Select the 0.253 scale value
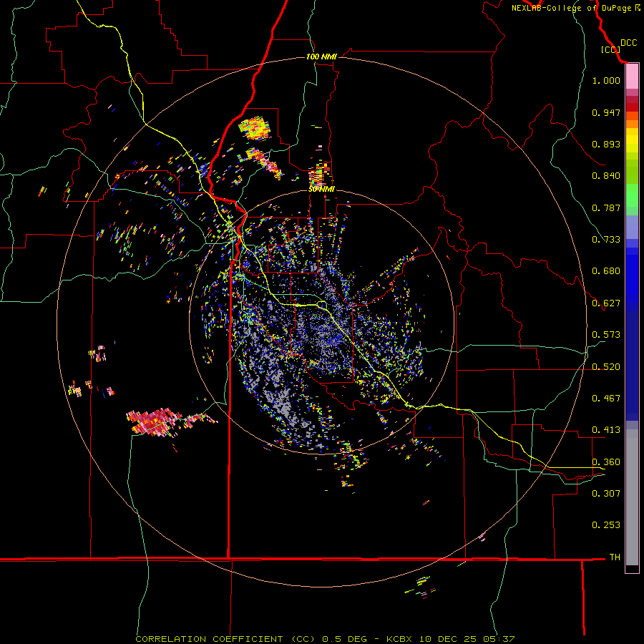 pos(606,525)
